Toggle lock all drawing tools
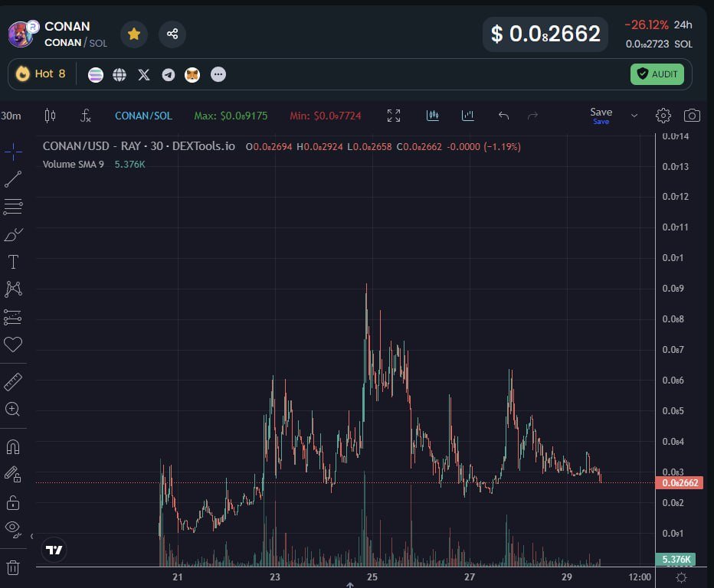Viewport: 714px width, 588px height. pos(13,503)
